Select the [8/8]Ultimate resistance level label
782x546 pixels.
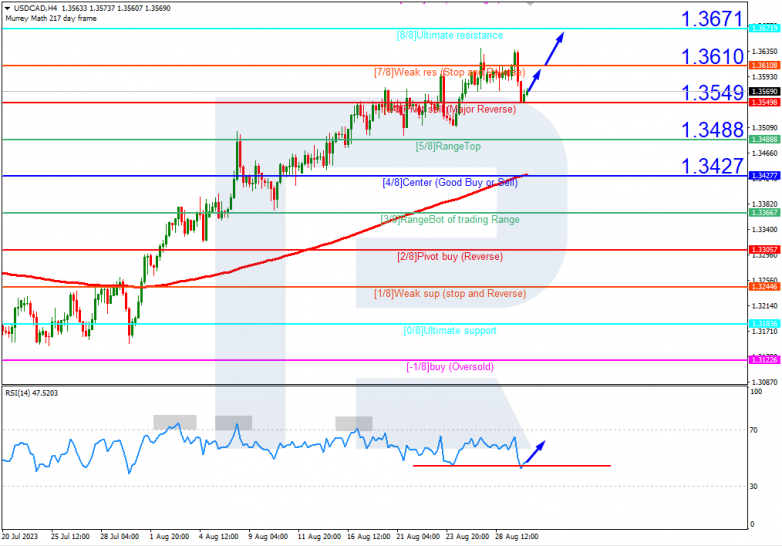click(x=450, y=35)
